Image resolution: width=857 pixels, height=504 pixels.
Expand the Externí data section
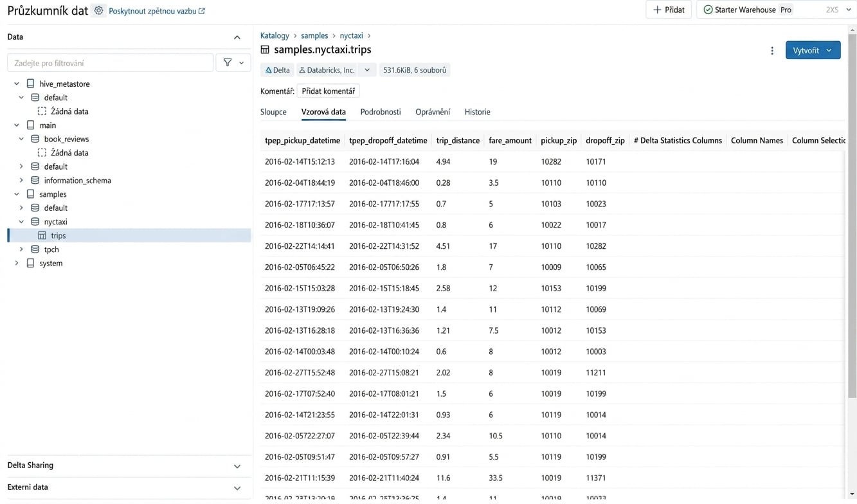pyautogui.click(x=237, y=488)
